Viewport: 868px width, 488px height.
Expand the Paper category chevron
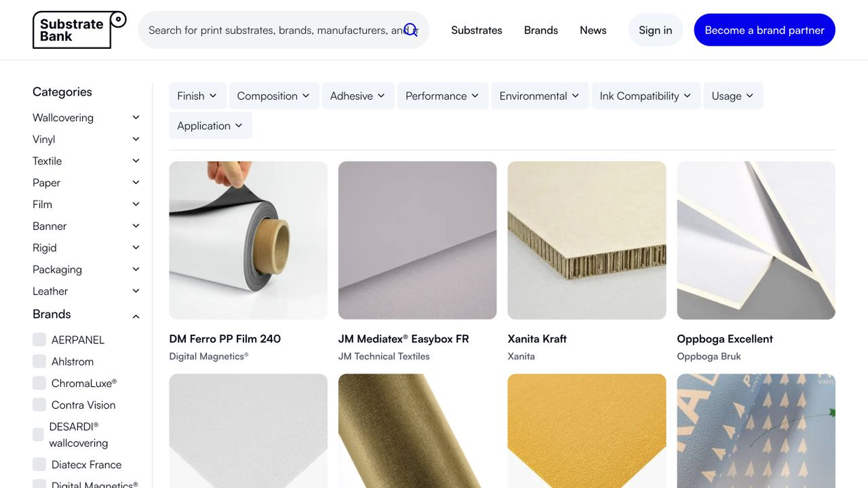136,183
